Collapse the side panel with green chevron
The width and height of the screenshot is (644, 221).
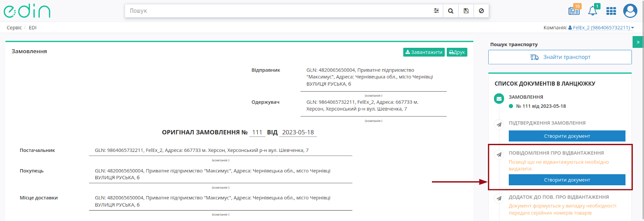pyautogui.click(x=638, y=42)
